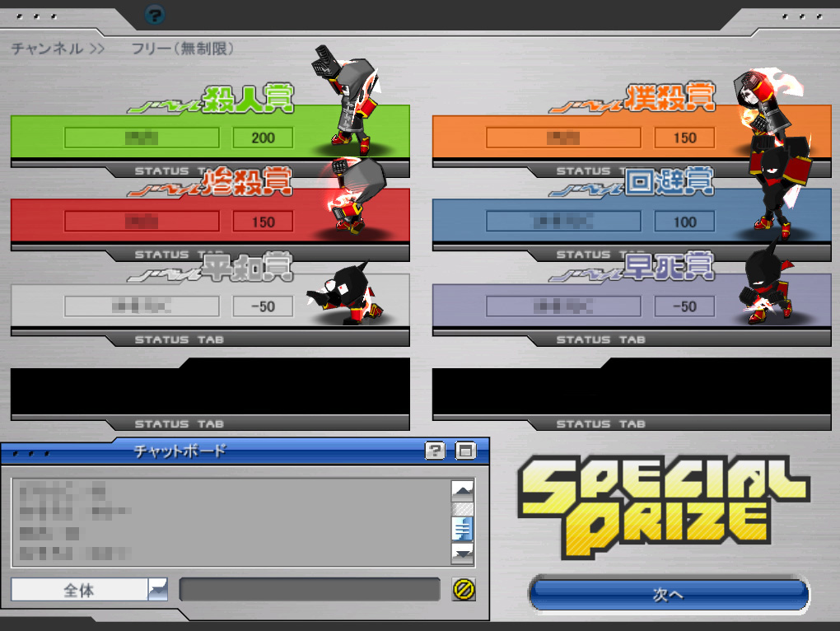
Task: Open STATUS TAB under 早死賞 panel
Action: coord(600,339)
